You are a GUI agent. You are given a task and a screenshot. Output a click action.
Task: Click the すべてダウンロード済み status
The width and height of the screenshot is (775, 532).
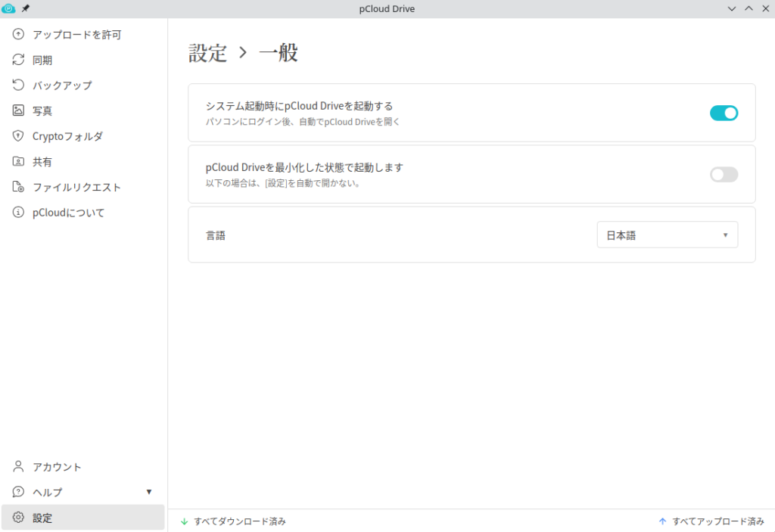pos(239,521)
